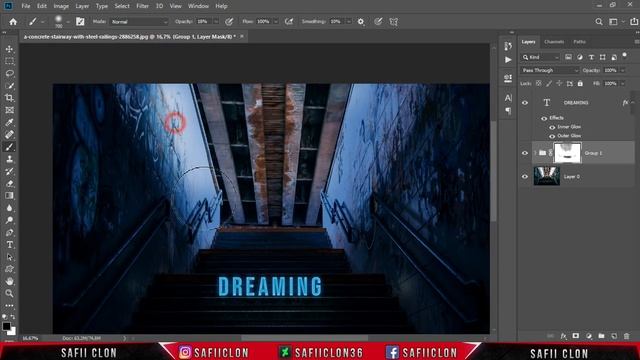The image size is (640, 360).
Task: Delete layer with trash icon
Action: tap(627, 336)
